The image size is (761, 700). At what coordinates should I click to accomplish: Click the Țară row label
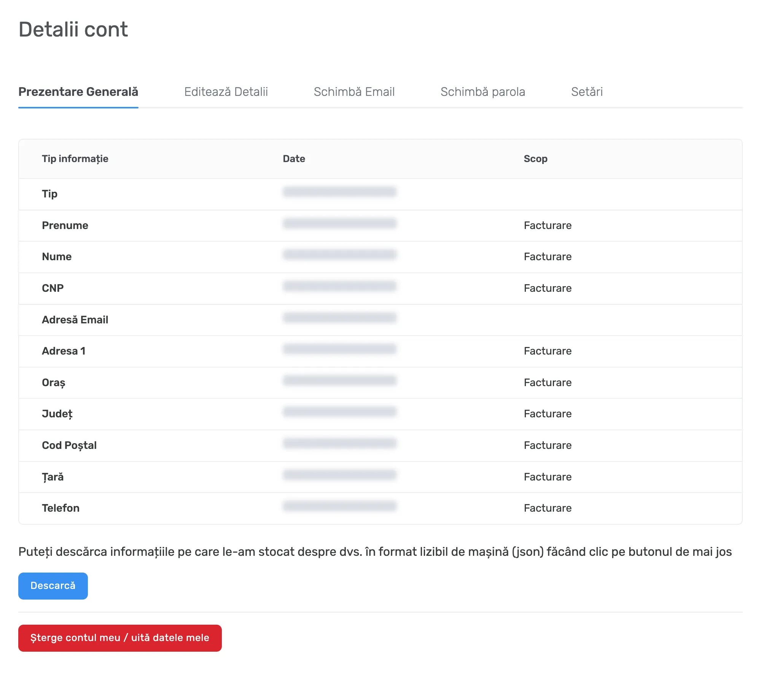(53, 477)
